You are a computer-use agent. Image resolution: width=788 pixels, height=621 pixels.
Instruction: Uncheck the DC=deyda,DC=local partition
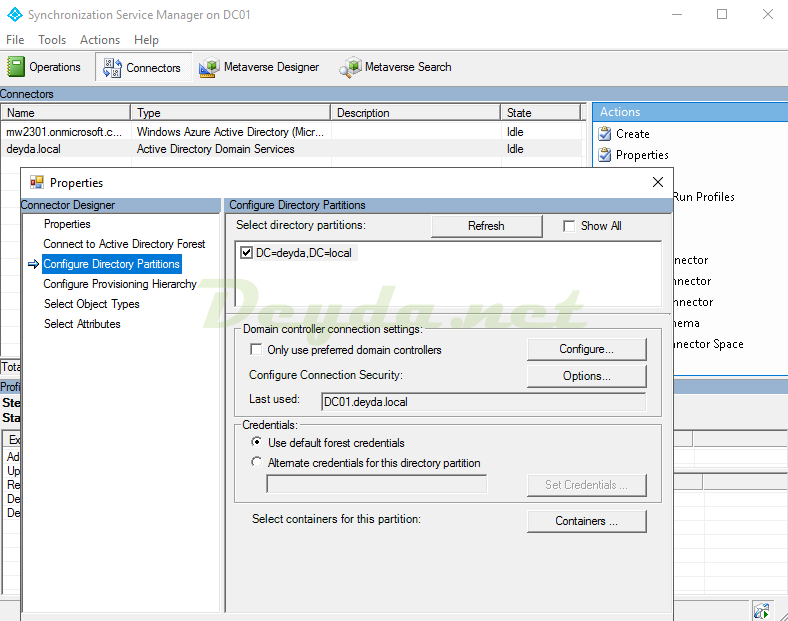(x=247, y=254)
